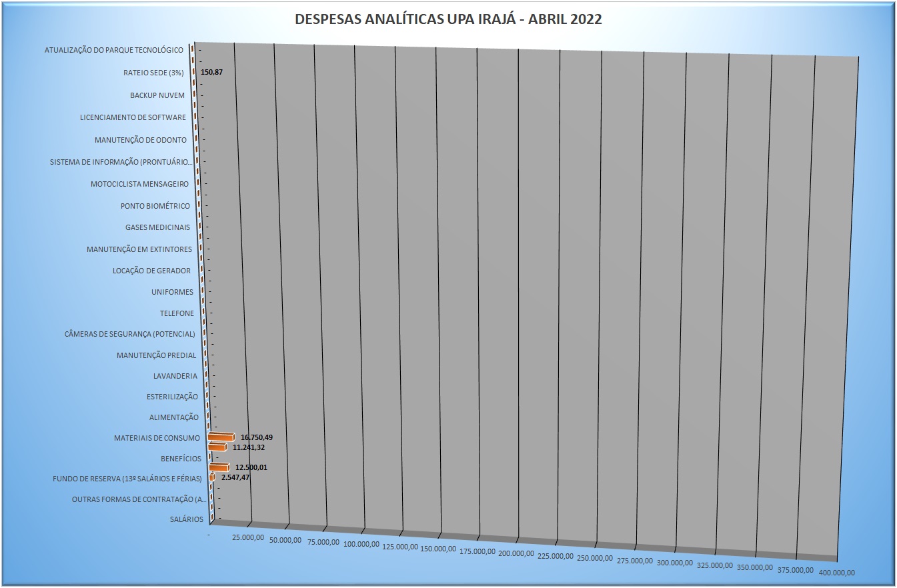Select the ESTERILIZAÇÃO category label

pos(173,397)
